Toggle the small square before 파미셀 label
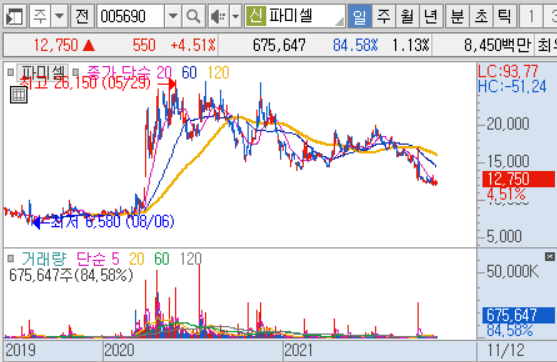 10,72
